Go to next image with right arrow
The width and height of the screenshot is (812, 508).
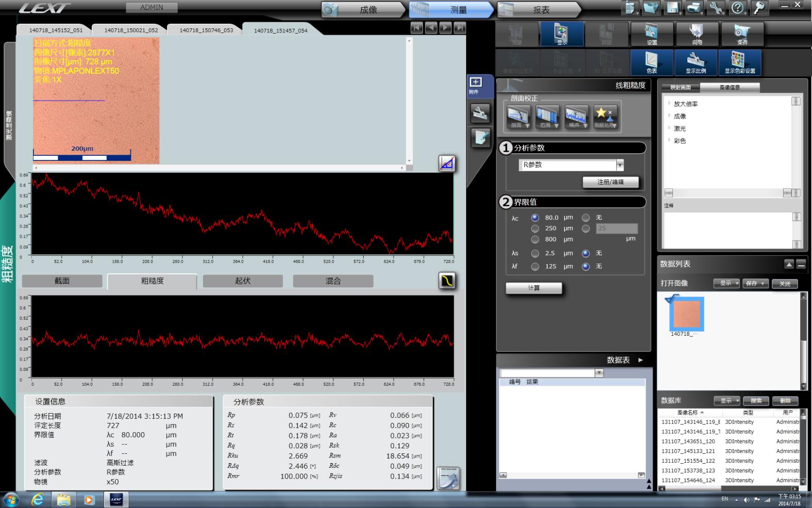(x=446, y=28)
